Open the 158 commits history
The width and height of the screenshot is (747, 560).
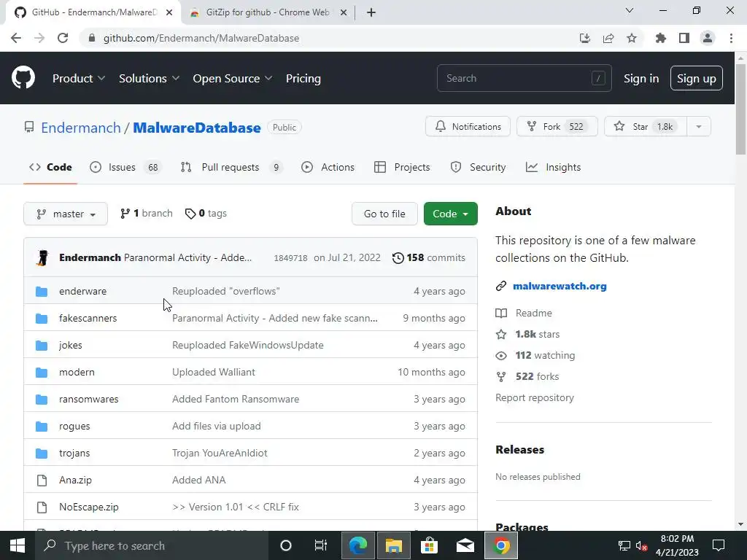(429, 257)
